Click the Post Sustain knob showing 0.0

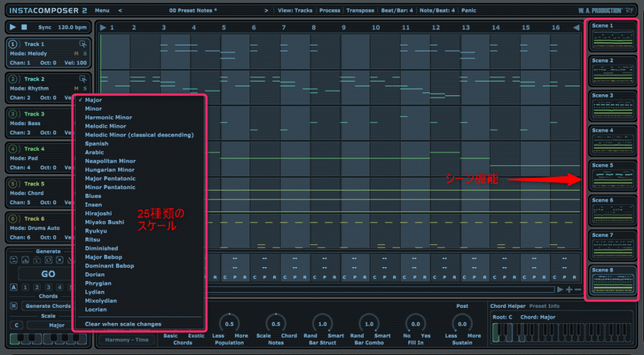coord(462,324)
